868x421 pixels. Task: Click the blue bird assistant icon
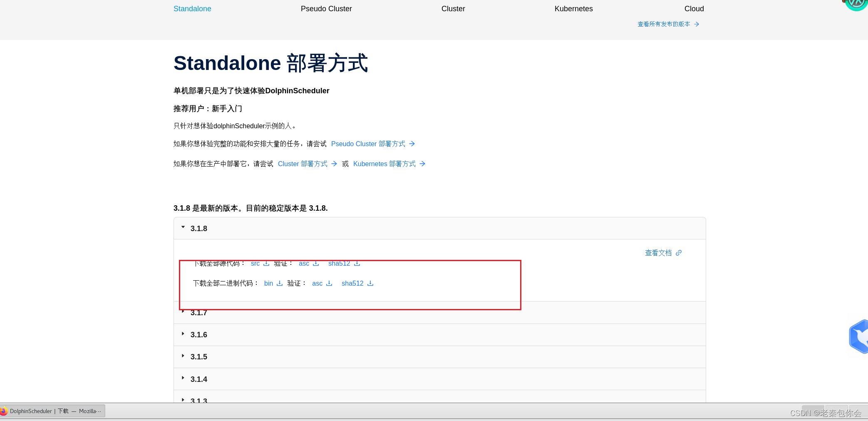pos(859,336)
